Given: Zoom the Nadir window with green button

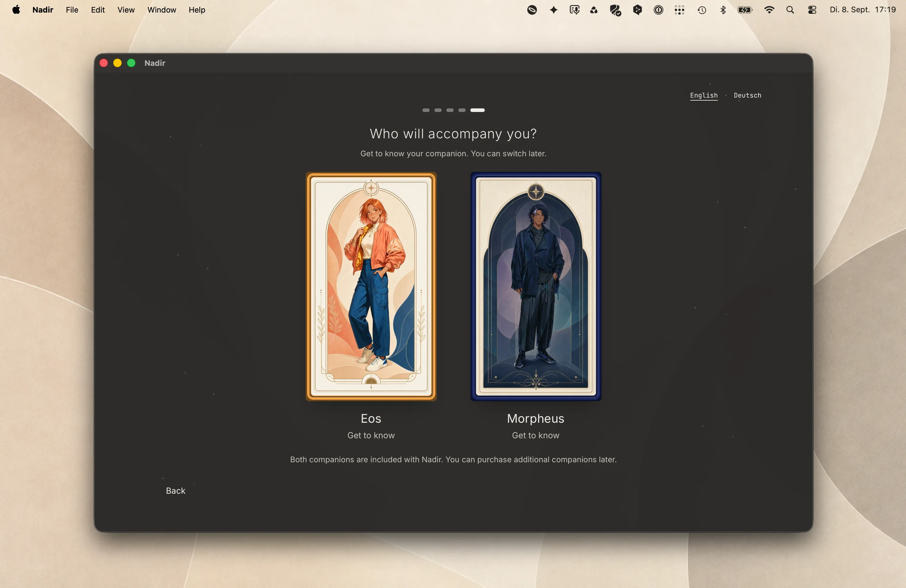Looking at the screenshot, I should pos(131,63).
